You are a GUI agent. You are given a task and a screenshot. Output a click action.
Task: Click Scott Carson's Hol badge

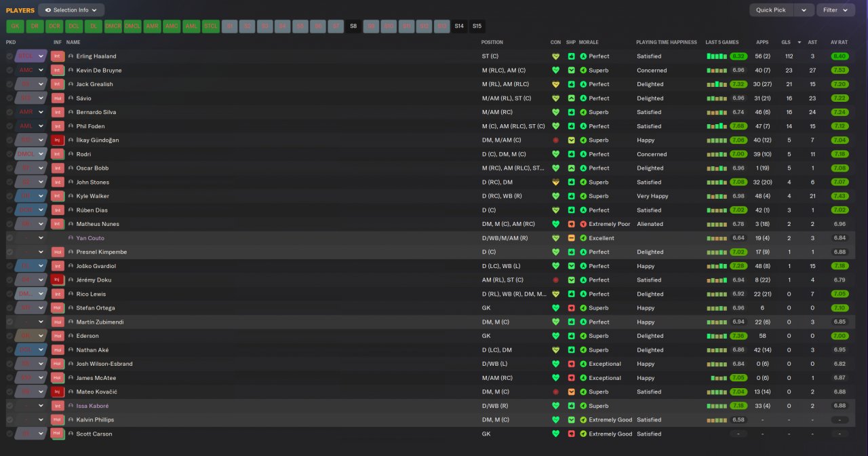coord(58,434)
